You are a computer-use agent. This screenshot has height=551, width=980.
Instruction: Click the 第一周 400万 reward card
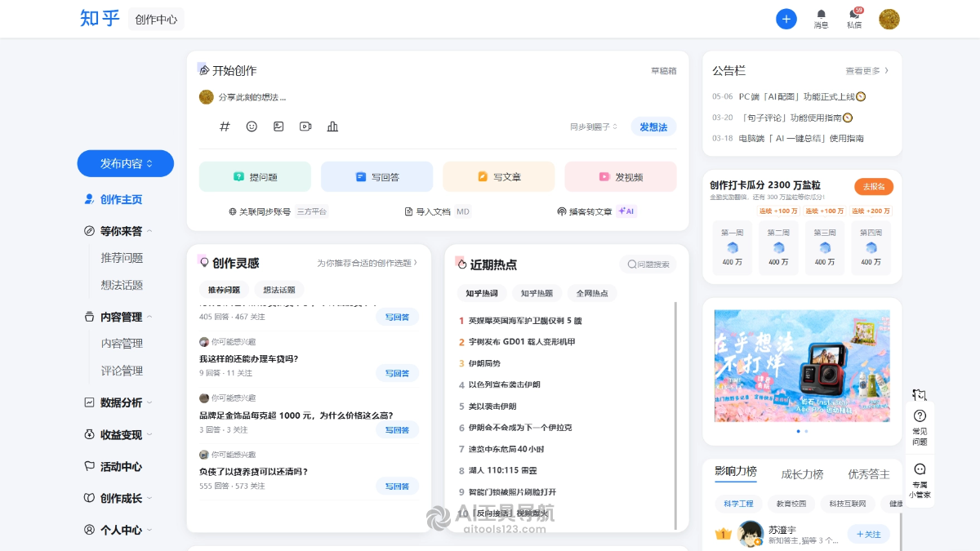pyautogui.click(x=733, y=247)
